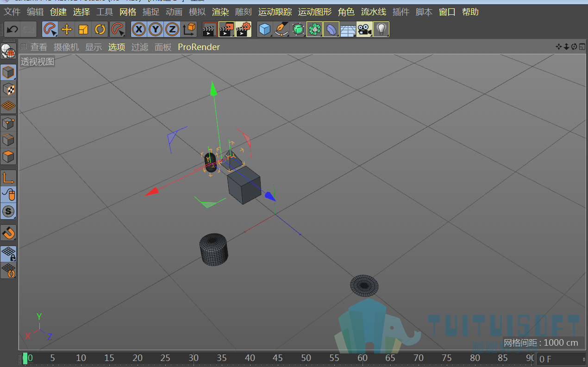Add a Camera object from toolbar

pyautogui.click(x=365, y=30)
